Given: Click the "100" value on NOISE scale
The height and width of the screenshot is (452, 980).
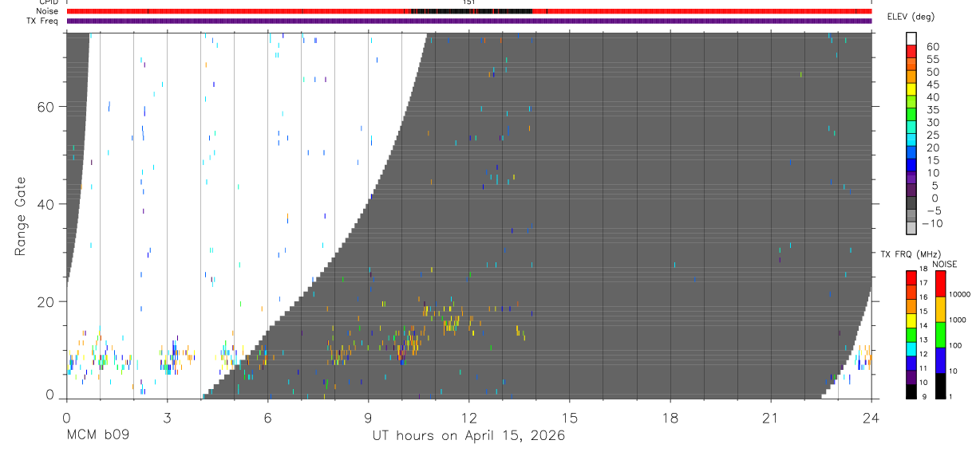Looking at the screenshot, I should [x=955, y=346].
